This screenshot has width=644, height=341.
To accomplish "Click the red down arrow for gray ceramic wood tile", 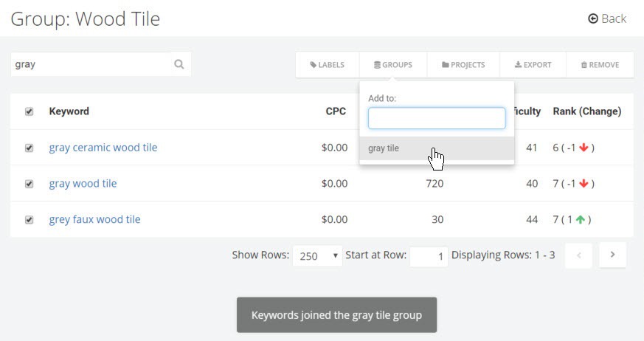I will click(584, 148).
